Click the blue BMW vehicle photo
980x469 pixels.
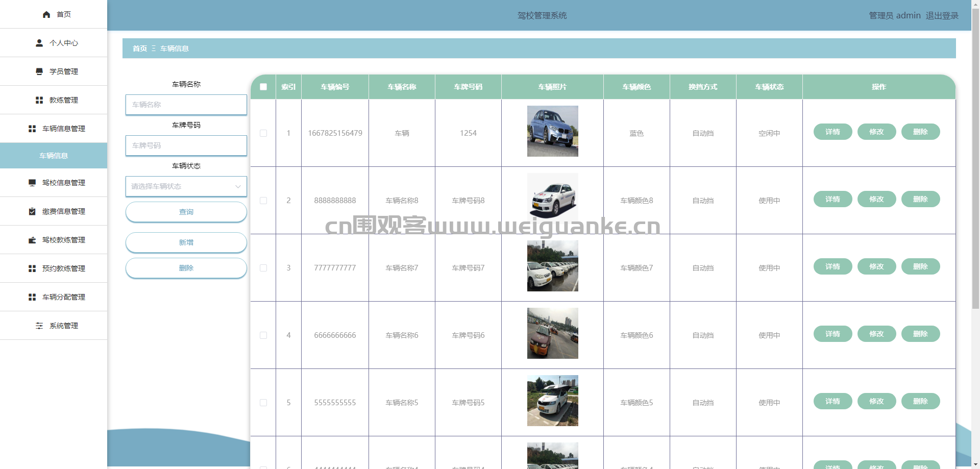(x=553, y=131)
